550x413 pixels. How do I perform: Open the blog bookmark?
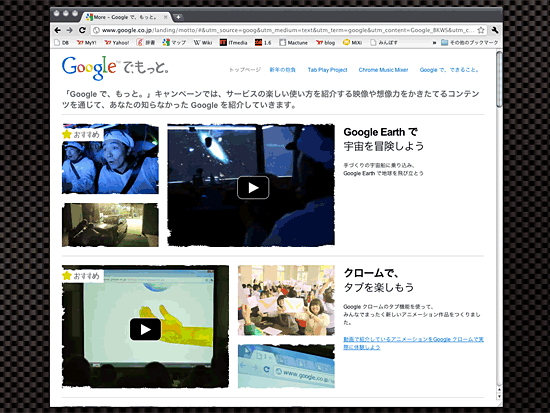click(325, 42)
